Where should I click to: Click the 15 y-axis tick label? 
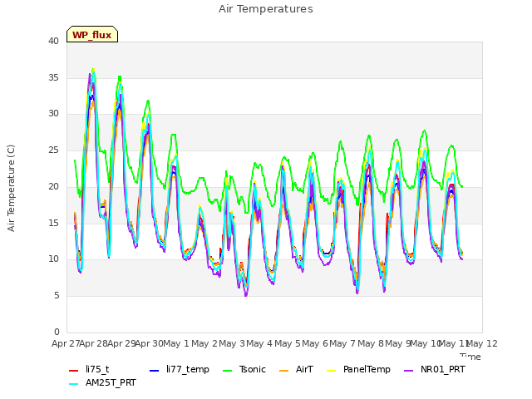pos(53,223)
